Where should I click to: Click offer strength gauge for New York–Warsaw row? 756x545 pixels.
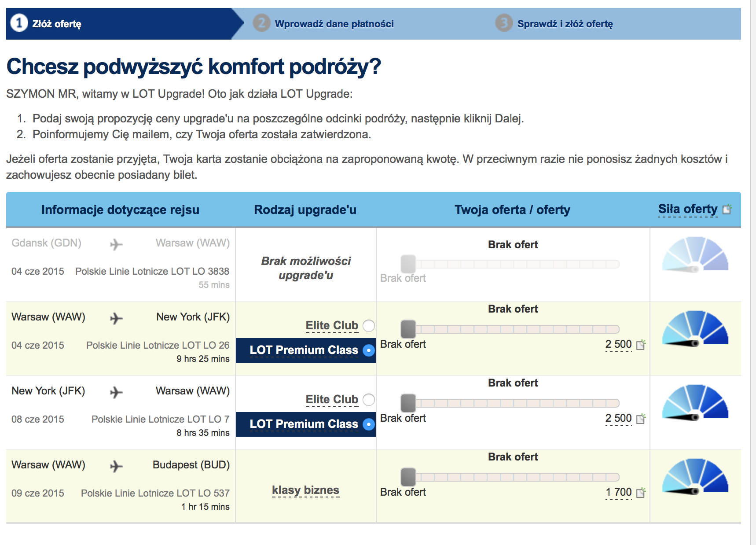click(x=695, y=403)
